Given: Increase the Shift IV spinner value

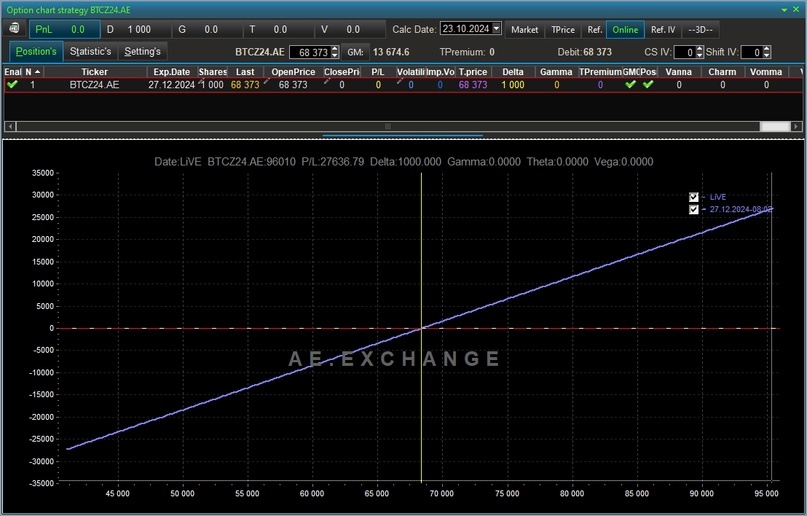Looking at the screenshot, I should [766, 49].
